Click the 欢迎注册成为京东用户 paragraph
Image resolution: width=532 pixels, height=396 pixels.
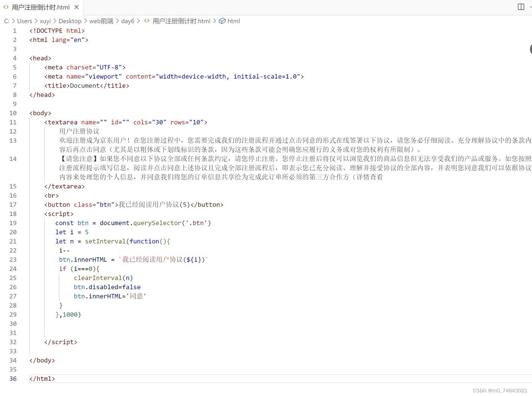tap(295, 145)
